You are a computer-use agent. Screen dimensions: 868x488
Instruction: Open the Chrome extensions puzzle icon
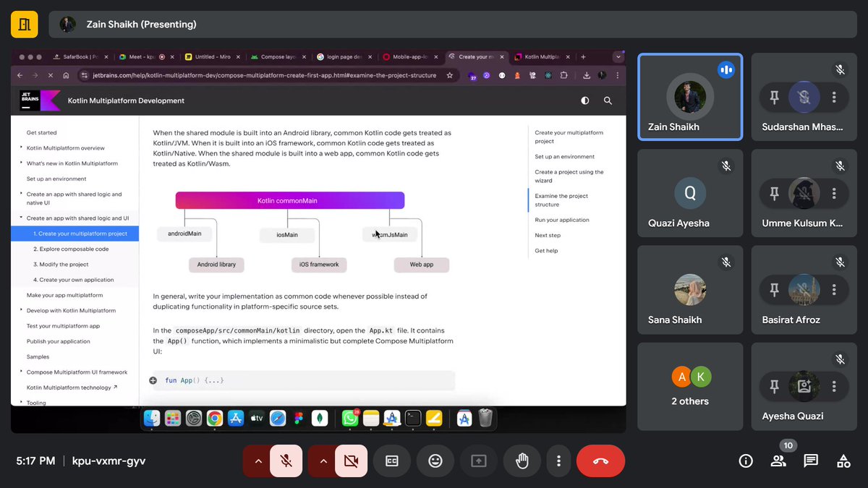tap(564, 75)
